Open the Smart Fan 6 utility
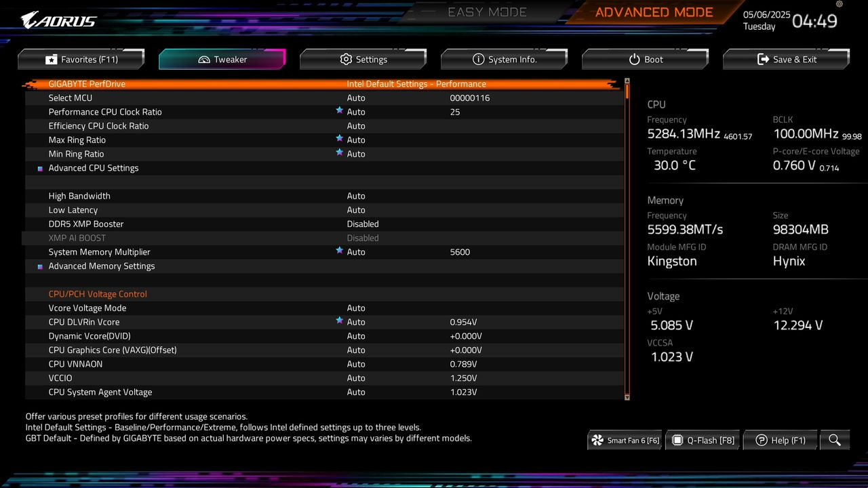 click(623, 440)
